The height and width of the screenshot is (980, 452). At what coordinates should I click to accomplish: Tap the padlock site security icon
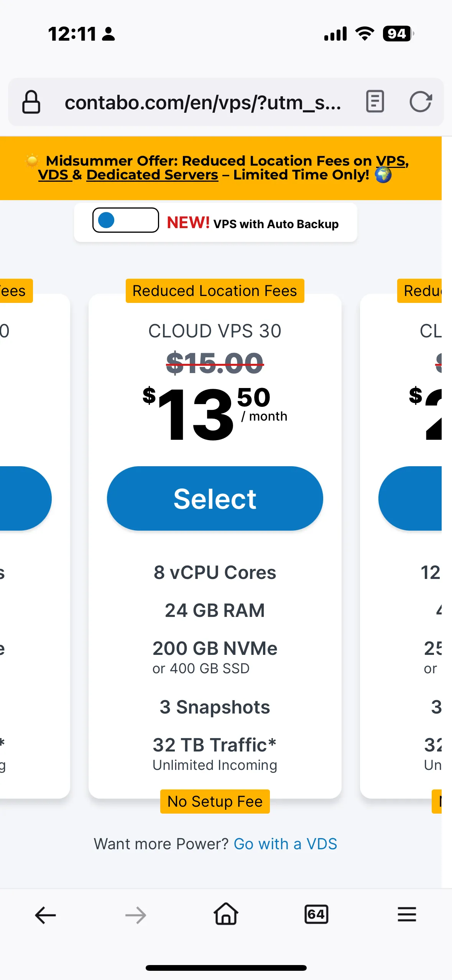[x=31, y=102]
